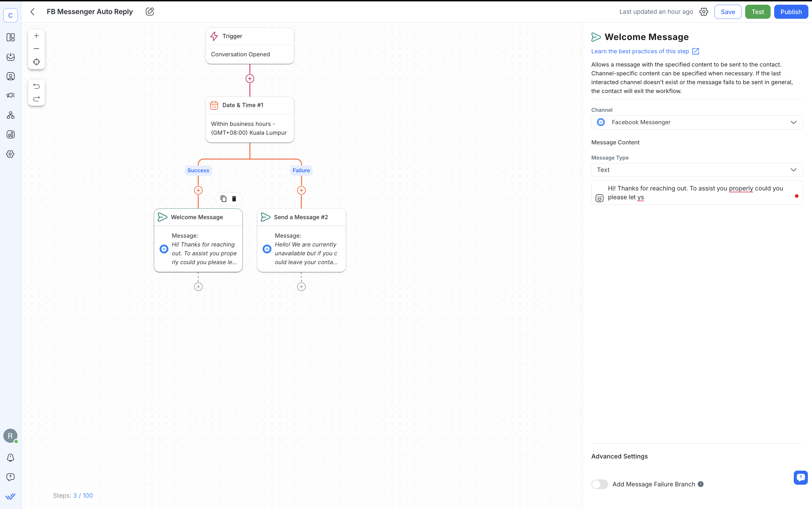Click the undo arrow icon

(x=36, y=86)
